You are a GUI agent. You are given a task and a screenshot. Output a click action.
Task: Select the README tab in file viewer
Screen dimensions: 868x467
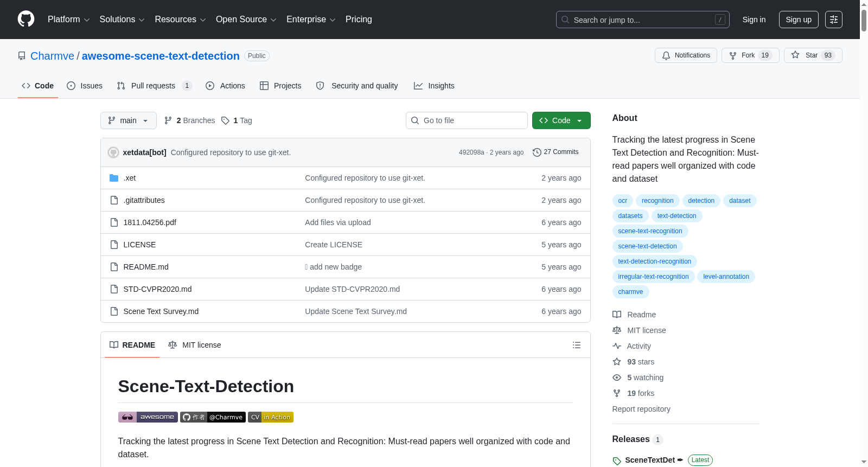pyautogui.click(x=132, y=345)
